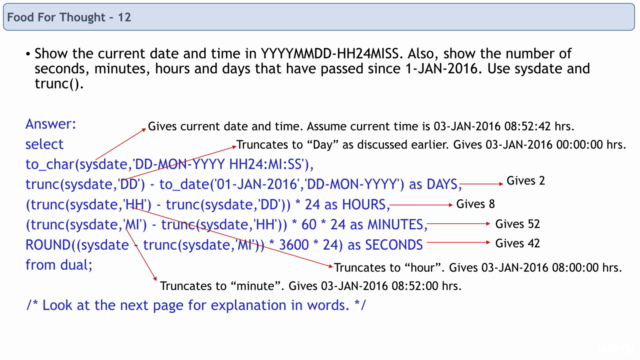Click the code line ending 'as DAYS,'
The image size is (640, 360).
pyautogui.click(x=243, y=184)
